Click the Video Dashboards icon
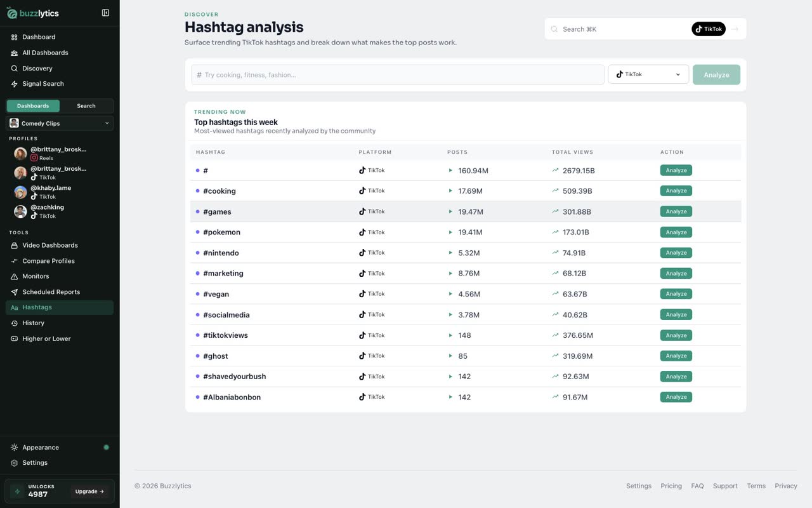This screenshot has width=812, height=508. tap(14, 245)
